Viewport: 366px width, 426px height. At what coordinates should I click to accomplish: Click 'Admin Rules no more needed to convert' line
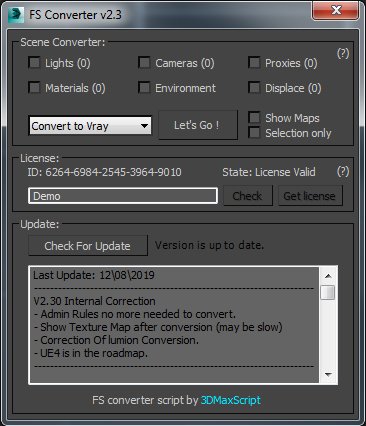(135, 314)
